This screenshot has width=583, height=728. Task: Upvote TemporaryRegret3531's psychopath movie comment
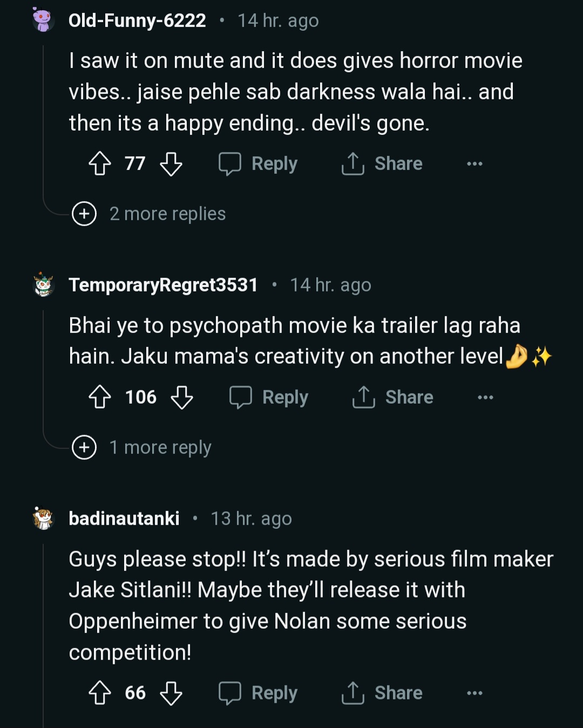pyautogui.click(x=100, y=397)
